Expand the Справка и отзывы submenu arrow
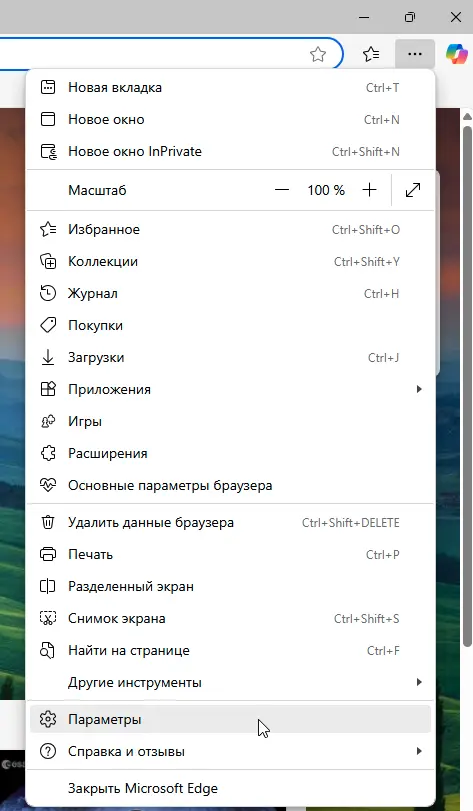This screenshot has width=473, height=811. pos(419,751)
